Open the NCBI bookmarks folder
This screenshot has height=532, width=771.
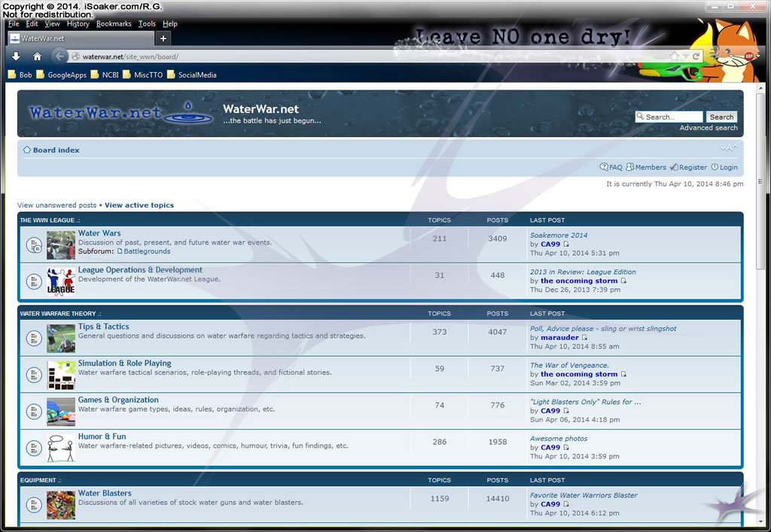point(105,74)
